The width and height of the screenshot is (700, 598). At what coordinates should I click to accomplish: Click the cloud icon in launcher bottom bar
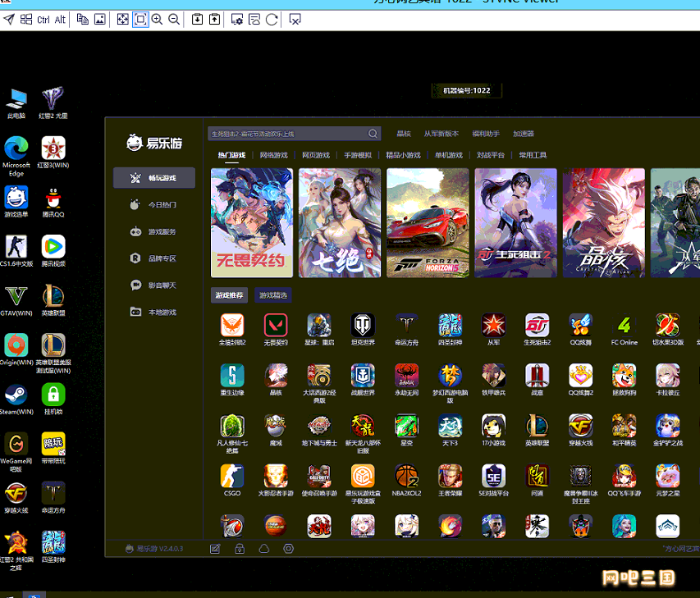point(264,549)
